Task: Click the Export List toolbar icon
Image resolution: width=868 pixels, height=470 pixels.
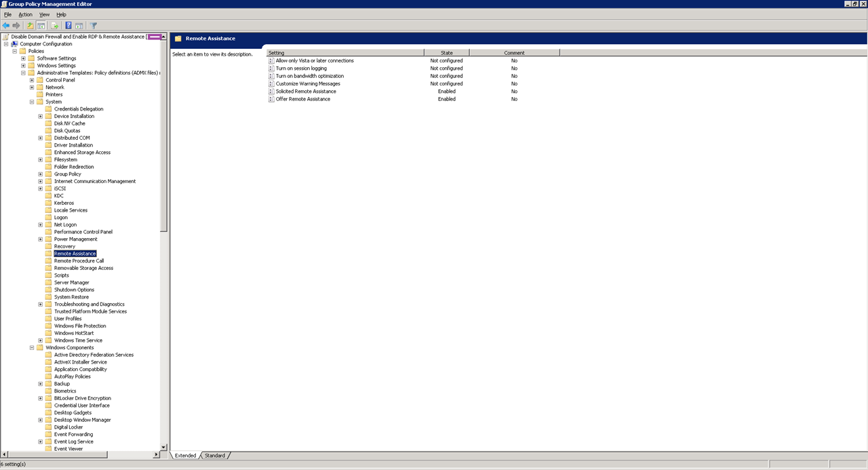Action: coord(55,25)
